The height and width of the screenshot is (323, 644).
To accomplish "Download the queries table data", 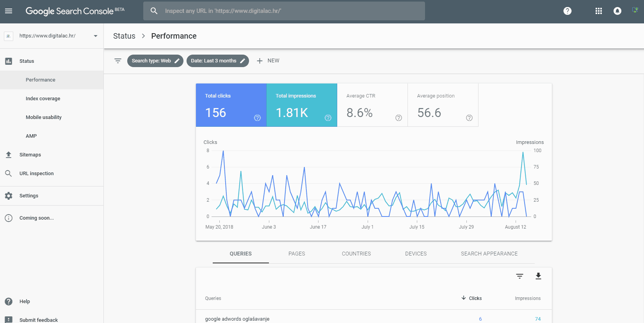I will point(538,276).
